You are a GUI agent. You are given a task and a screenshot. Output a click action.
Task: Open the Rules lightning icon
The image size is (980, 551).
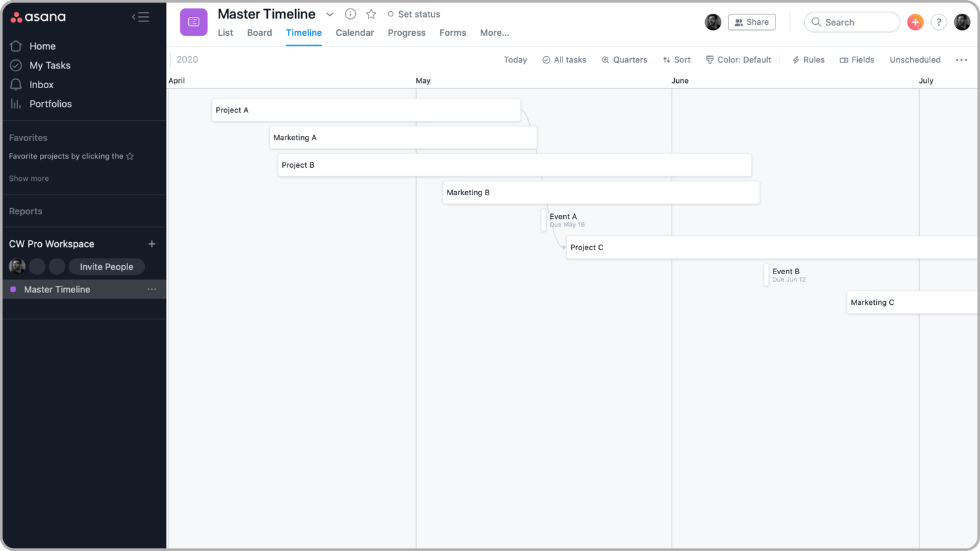[808, 59]
